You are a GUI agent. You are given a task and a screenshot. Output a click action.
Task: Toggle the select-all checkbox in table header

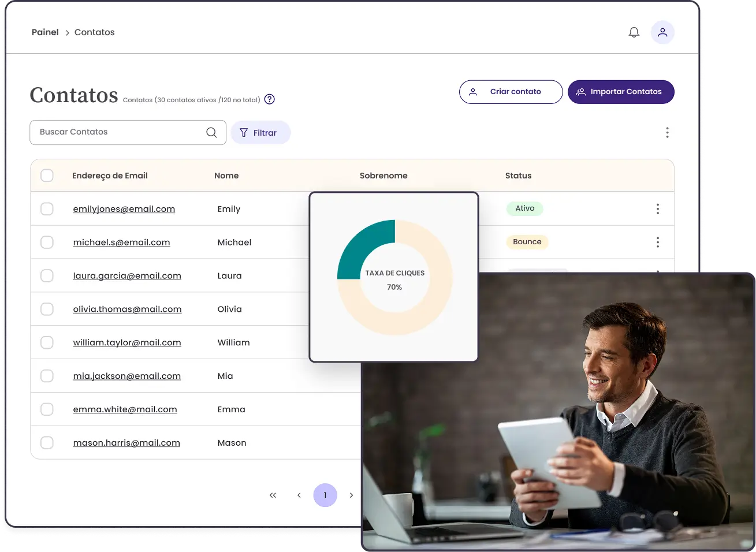click(47, 175)
